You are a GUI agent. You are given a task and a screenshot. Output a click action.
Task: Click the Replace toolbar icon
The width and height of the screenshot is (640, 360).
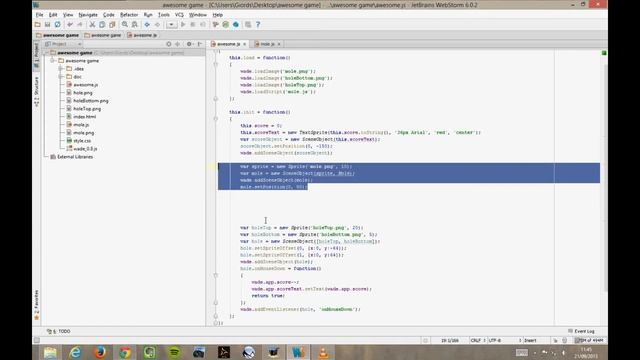pos(135,24)
